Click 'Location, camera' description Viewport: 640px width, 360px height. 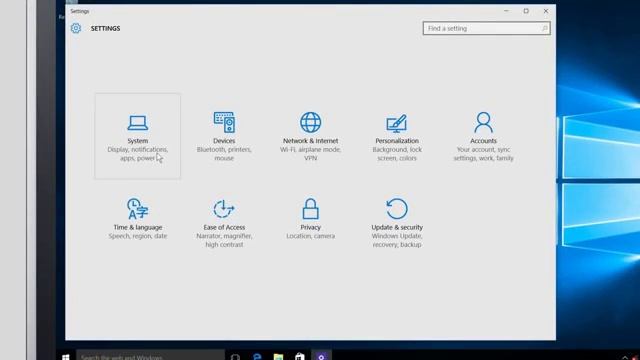311,236
